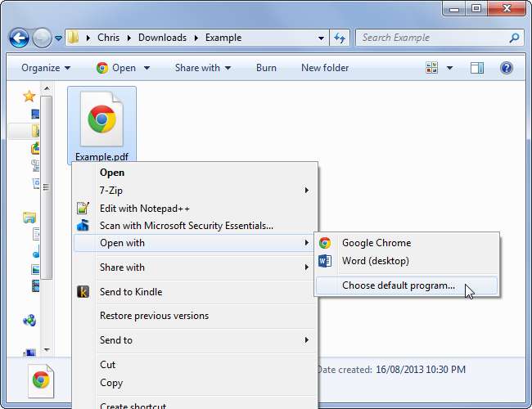Open the Send to submenu
This screenshot has width=532, height=409.
196,340
